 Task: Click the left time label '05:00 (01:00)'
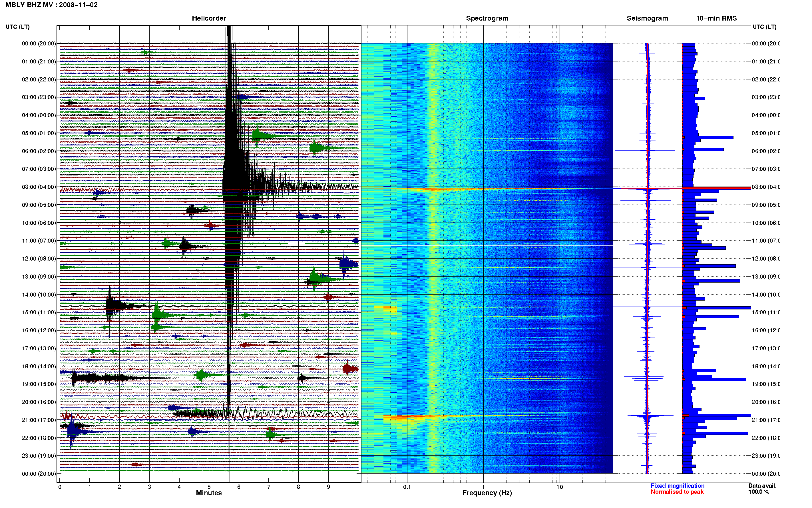coord(39,133)
